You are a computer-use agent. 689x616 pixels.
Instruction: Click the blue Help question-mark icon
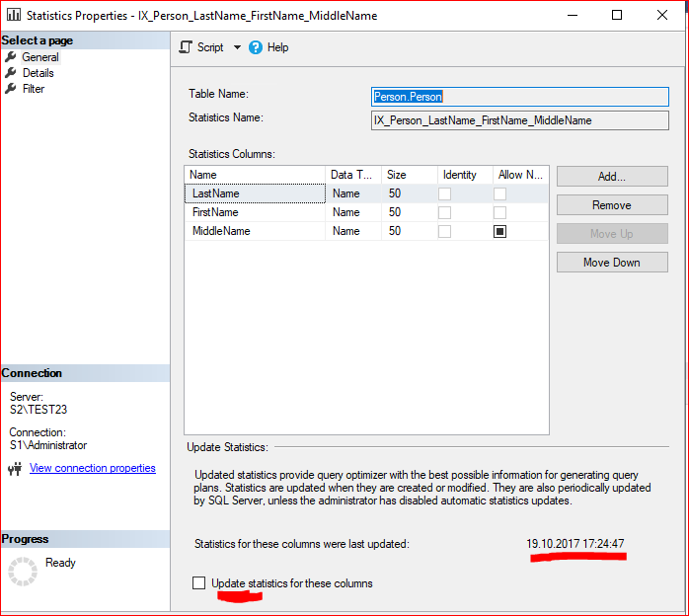(x=256, y=47)
